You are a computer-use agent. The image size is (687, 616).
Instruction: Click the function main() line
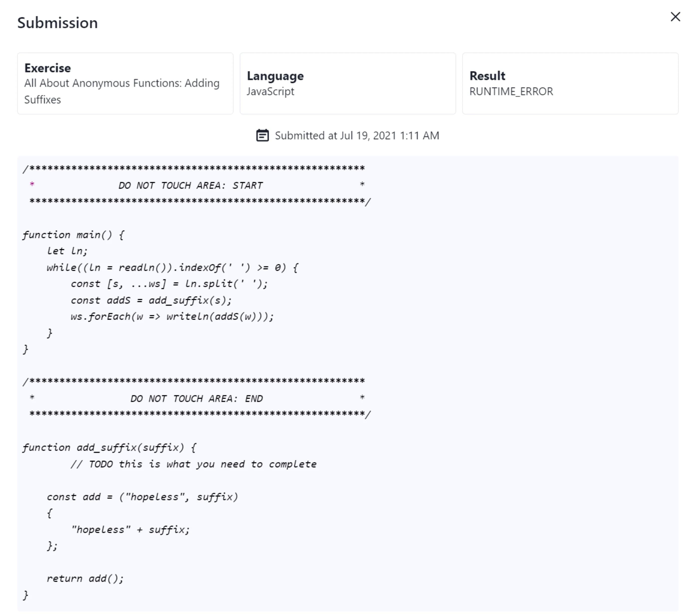(x=73, y=235)
